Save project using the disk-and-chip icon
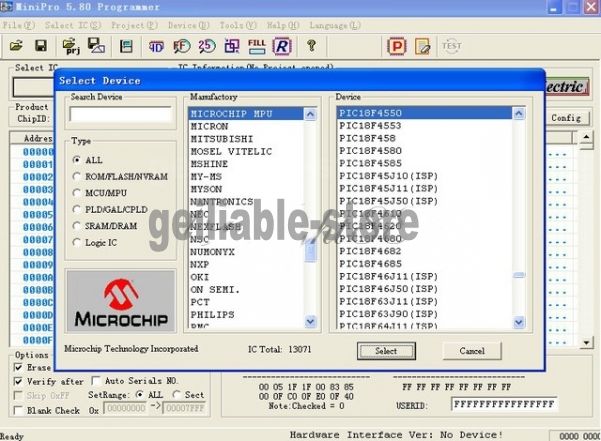 coord(96,46)
